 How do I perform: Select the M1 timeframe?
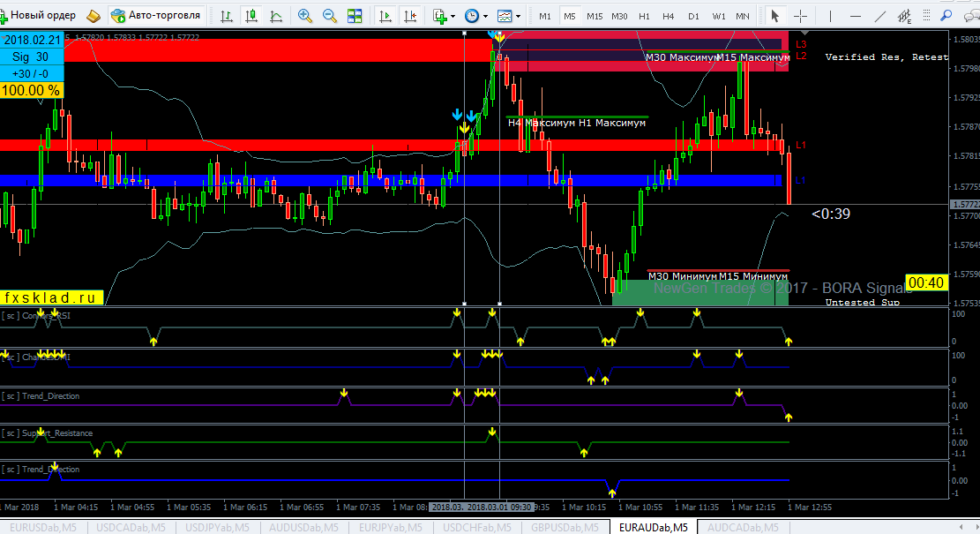coord(545,16)
